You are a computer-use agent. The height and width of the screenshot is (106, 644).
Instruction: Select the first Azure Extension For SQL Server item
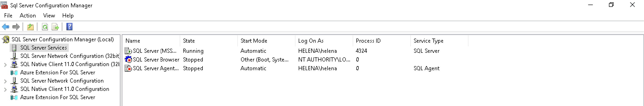coord(57,73)
